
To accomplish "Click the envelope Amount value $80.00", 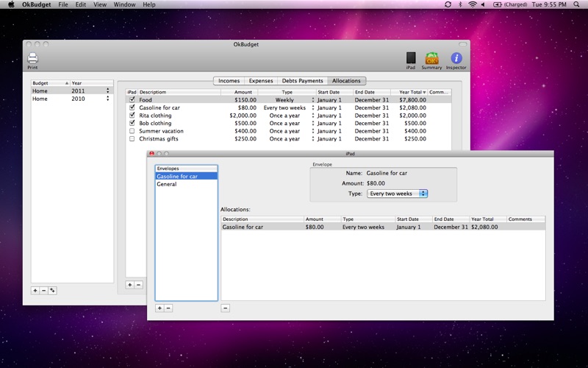I will (376, 183).
